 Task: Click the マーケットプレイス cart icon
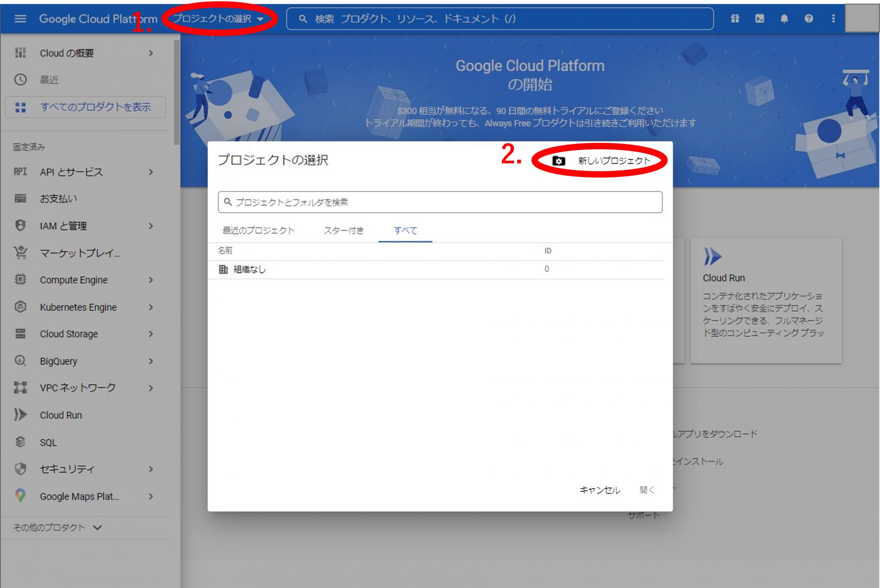[x=20, y=252]
